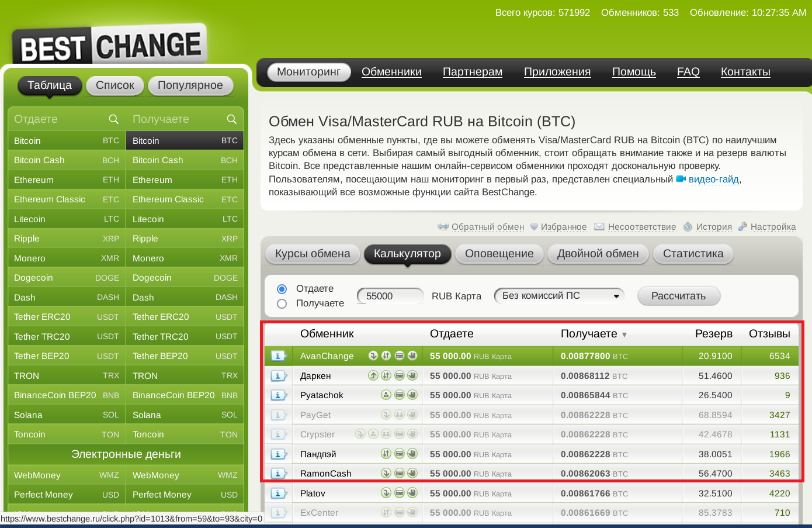This screenshot has height=528, width=812.
Task: Go to Обменники in the top navigation
Action: [391, 72]
